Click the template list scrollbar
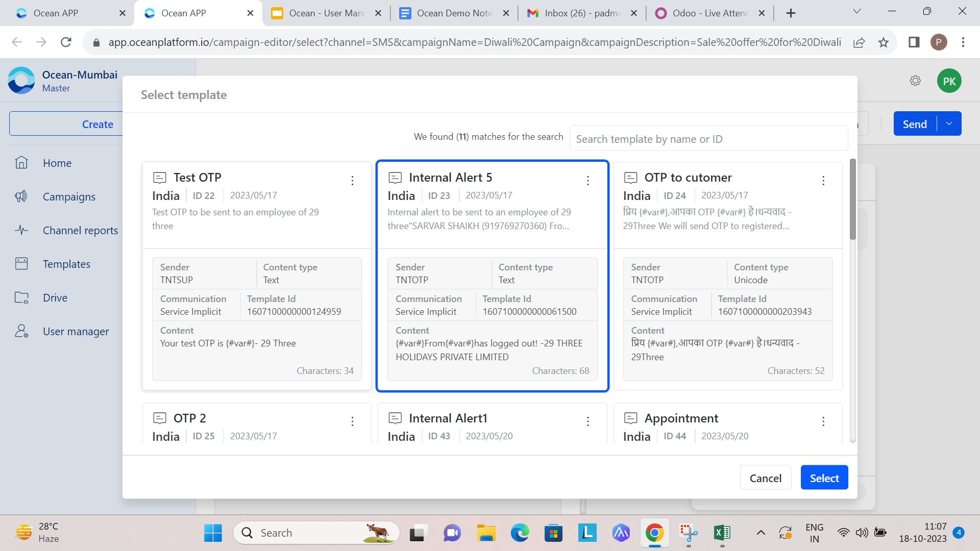 (852, 199)
